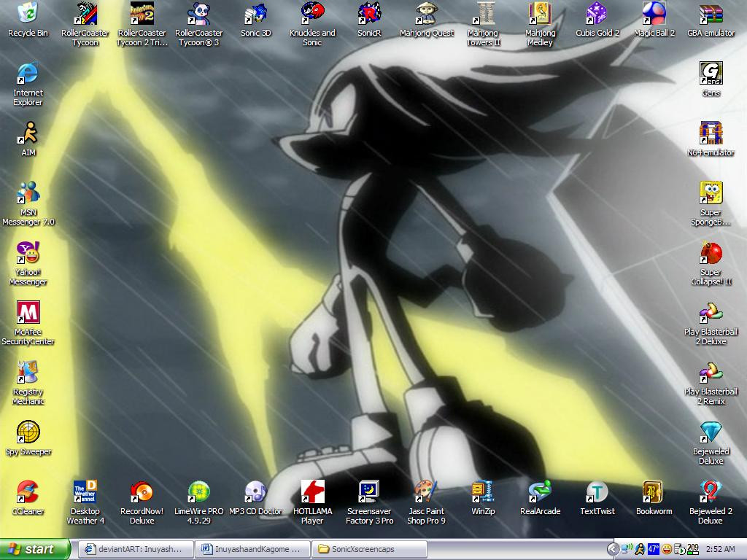Select LimeWire PRO 4.9.29 icon
This screenshot has height=560, width=747.
click(x=199, y=492)
